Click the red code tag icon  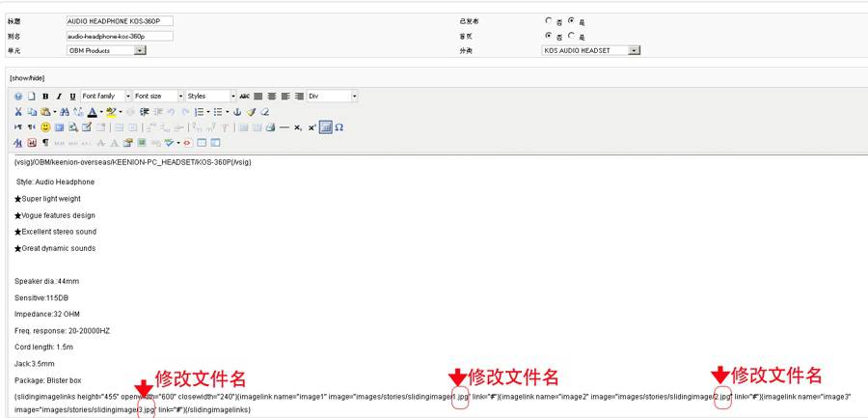pos(187,143)
